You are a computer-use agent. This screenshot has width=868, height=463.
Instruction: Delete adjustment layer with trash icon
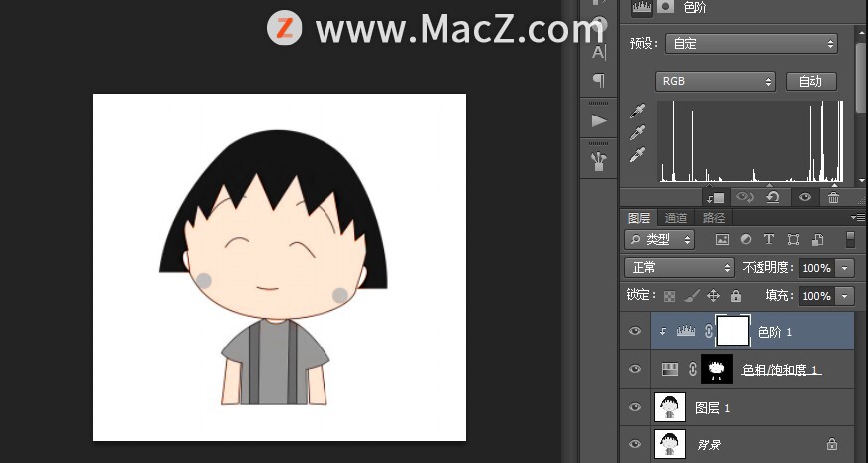coord(834,197)
